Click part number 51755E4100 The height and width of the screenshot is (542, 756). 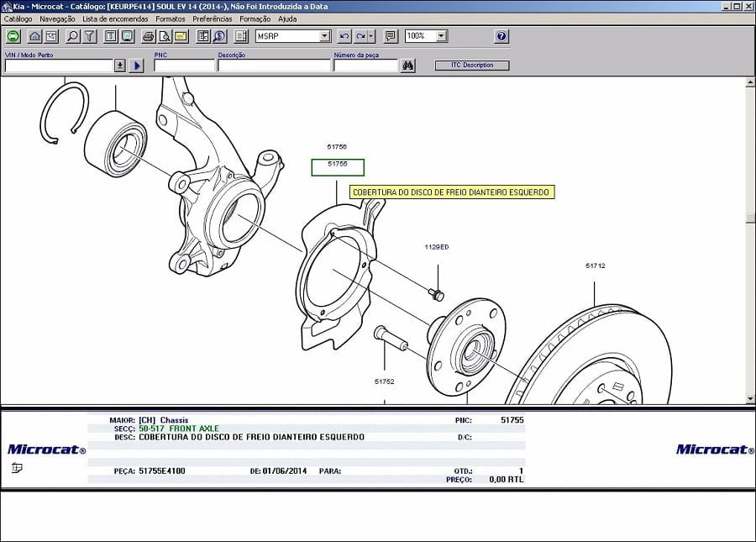(162, 471)
